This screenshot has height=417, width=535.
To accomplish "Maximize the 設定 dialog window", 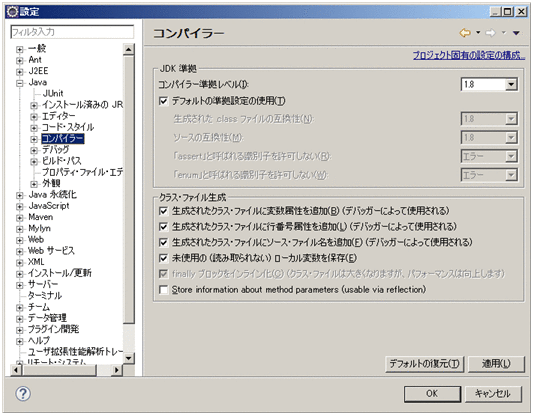I will click(x=508, y=12).
